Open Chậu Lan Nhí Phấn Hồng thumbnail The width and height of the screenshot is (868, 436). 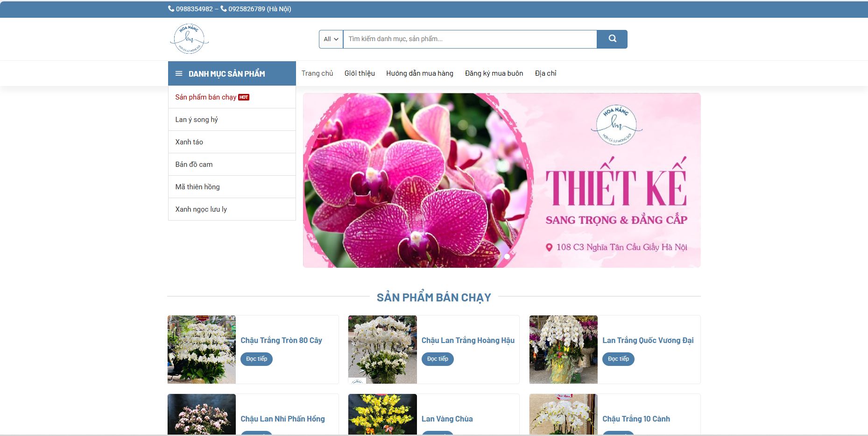[202, 415]
